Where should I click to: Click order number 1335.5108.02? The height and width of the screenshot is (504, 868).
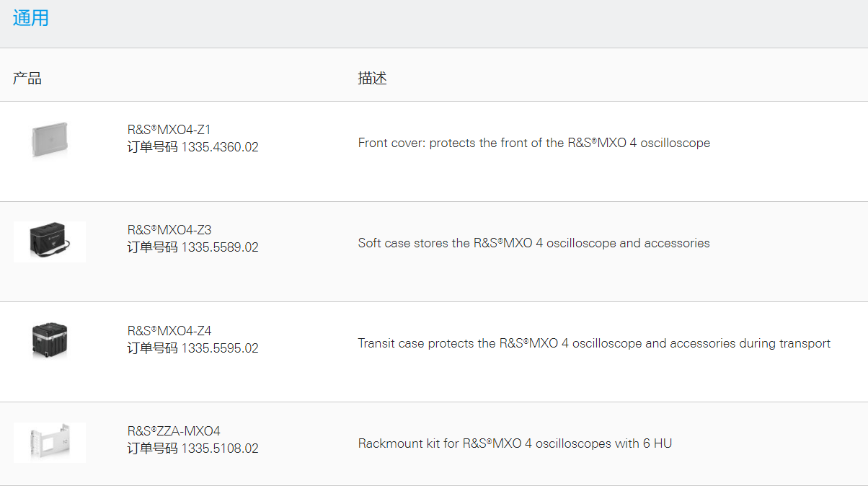[x=219, y=448]
